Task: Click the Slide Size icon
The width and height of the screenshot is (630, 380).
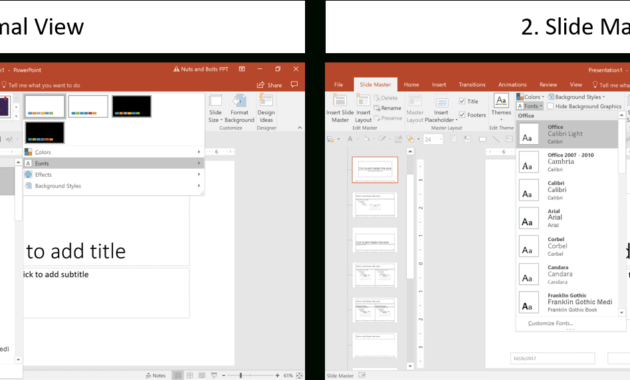Action: (215, 101)
